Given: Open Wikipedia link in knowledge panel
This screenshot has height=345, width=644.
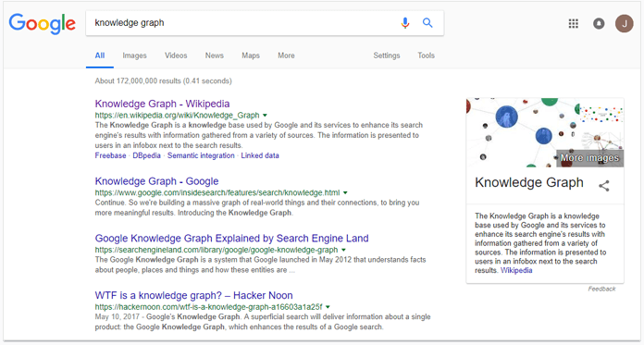Looking at the screenshot, I should tap(516, 270).
